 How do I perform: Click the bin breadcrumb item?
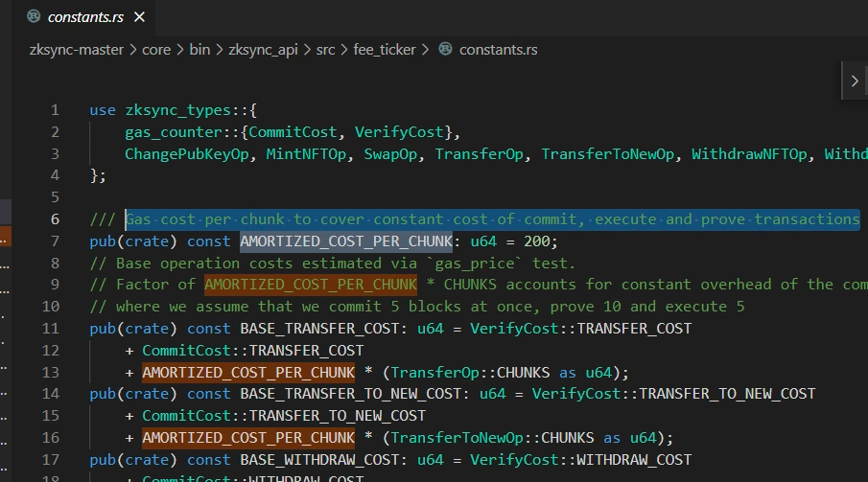click(199, 49)
